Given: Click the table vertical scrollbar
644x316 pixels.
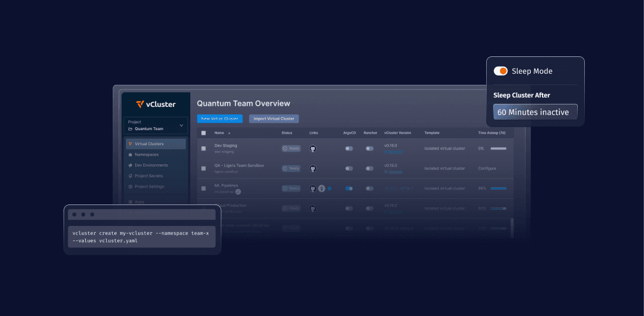Looking at the screenshot, I should (511, 228).
